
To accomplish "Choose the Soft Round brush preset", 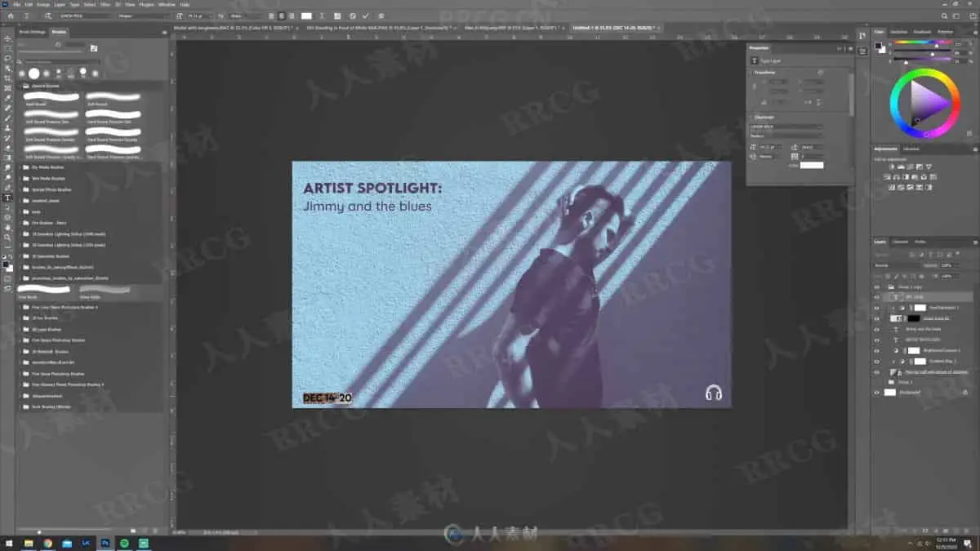I will [114, 98].
